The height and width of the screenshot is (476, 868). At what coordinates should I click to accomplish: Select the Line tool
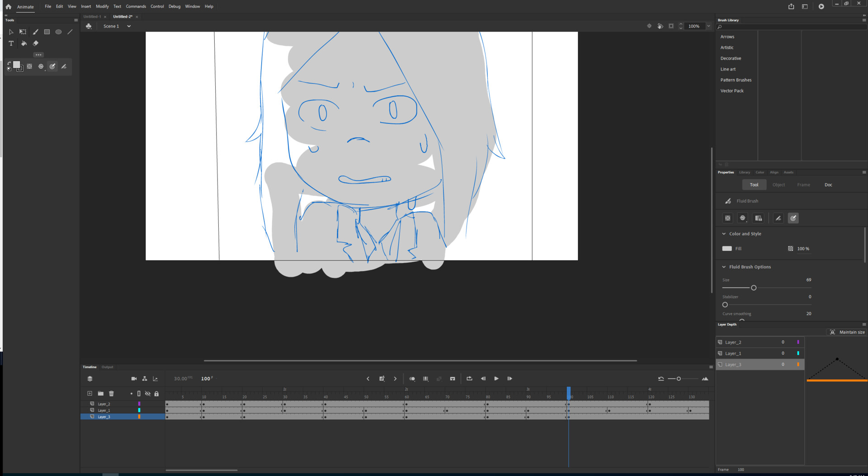70,32
